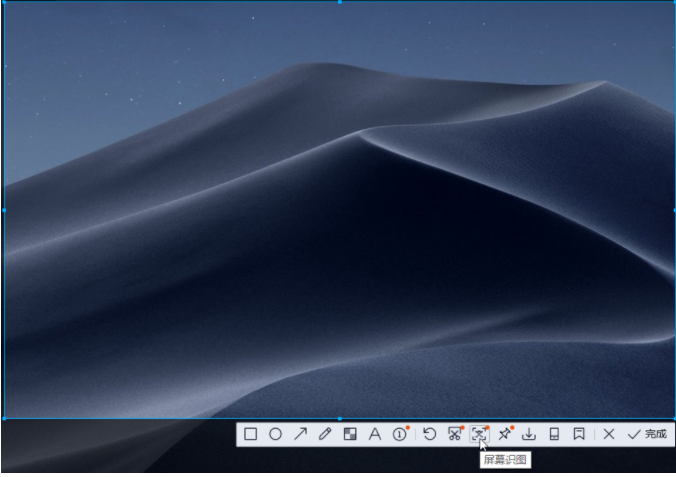This screenshot has height=477, width=676.
Task: Select the rectangle annotation tool
Action: point(250,434)
